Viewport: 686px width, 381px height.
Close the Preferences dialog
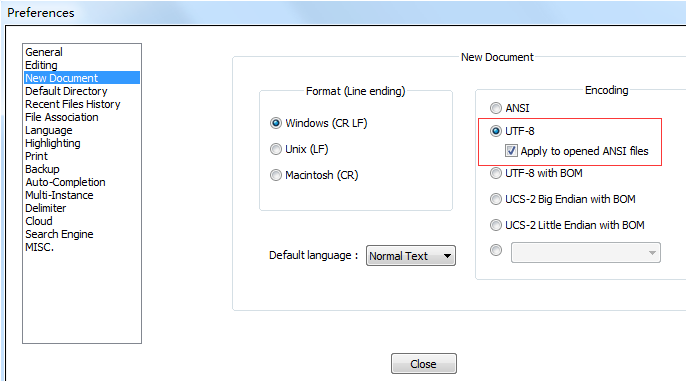[x=424, y=364]
